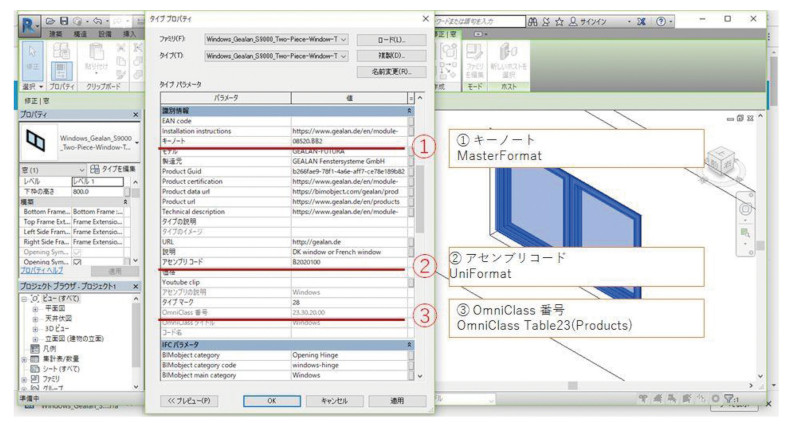Click the キャンセル button
This screenshot has width=800, height=429.
point(335,401)
